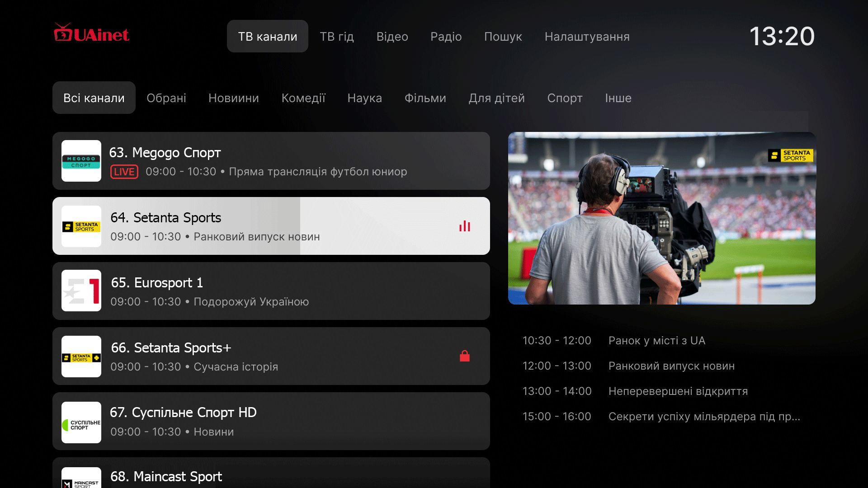This screenshot has width=868, height=488.
Task: Click the Eurosport 1 channel logo
Action: (81, 291)
